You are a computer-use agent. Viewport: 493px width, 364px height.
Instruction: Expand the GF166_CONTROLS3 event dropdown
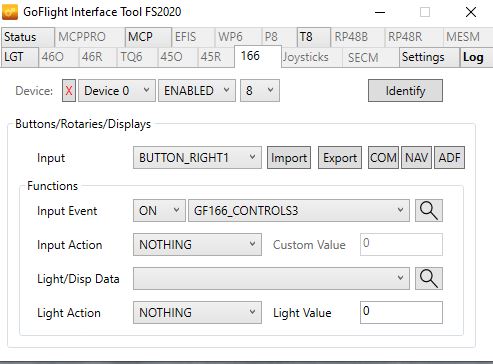click(299, 211)
